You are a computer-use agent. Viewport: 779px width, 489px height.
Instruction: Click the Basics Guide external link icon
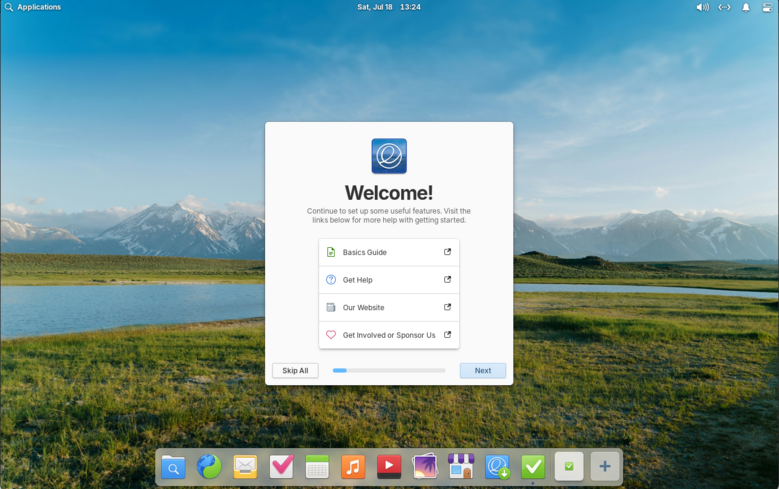(x=447, y=252)
